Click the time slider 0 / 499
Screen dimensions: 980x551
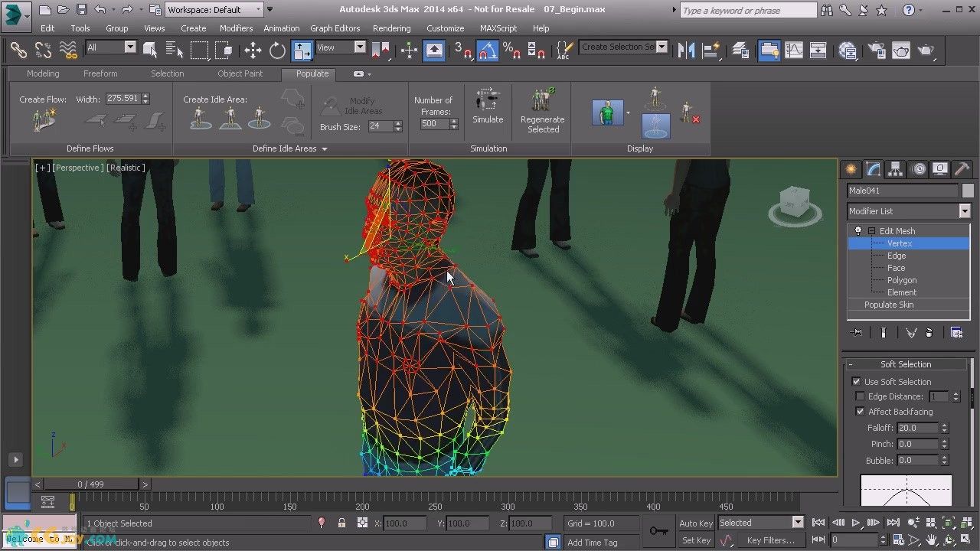[90, 484]
